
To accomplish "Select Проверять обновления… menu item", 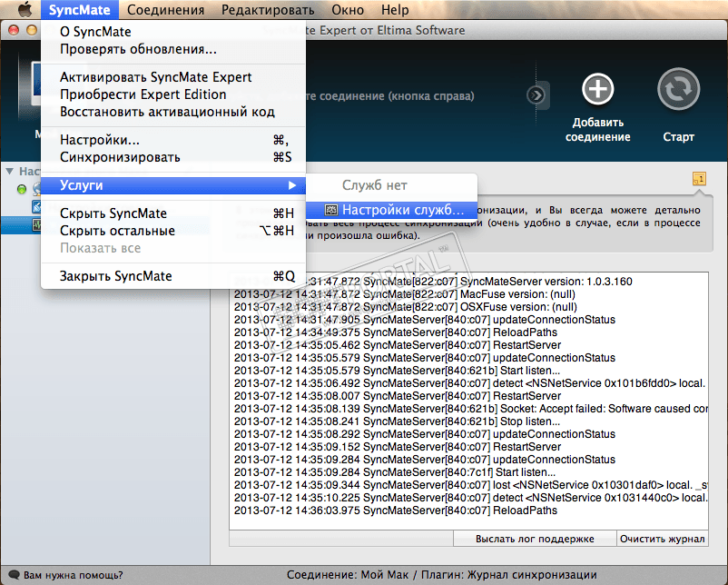I will tap(173, 49).
